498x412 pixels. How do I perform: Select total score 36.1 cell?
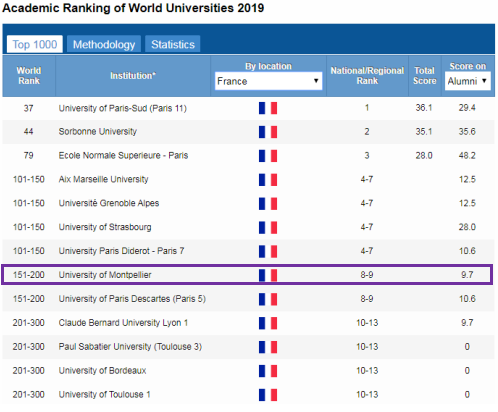click(424, 108)
